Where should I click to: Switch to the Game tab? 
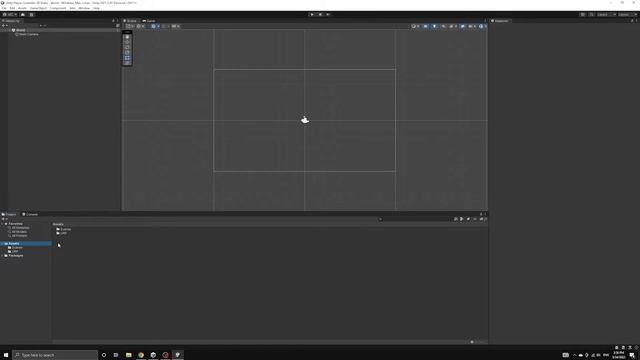[149, 21]
